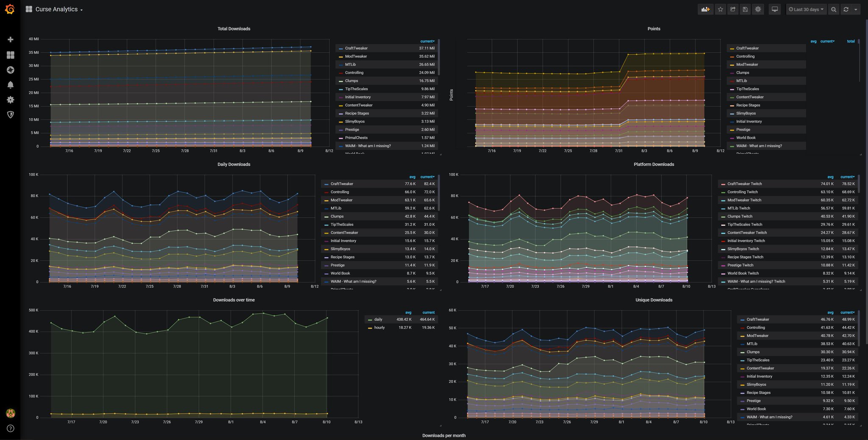Open the Points panel title menu

tap(654, 29)
